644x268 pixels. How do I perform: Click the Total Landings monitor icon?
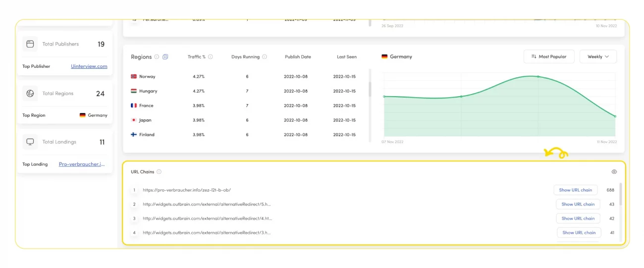(x=30, y=142)
